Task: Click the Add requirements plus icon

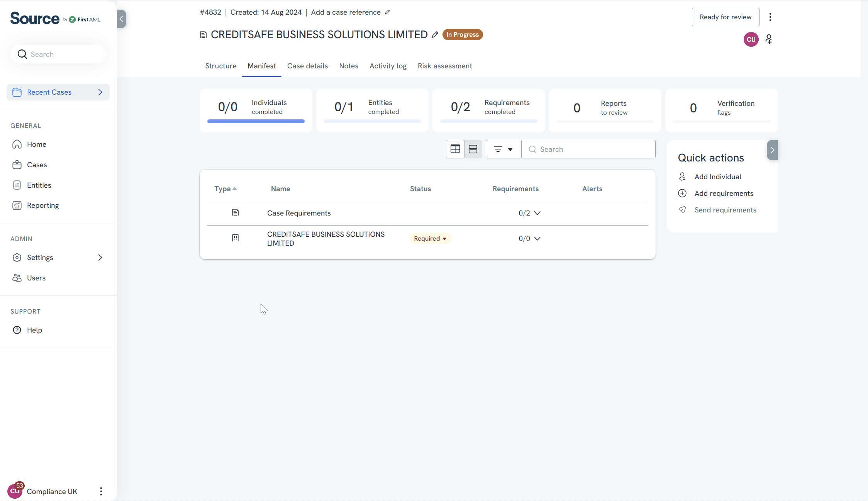Action: (x=682, y=194)
